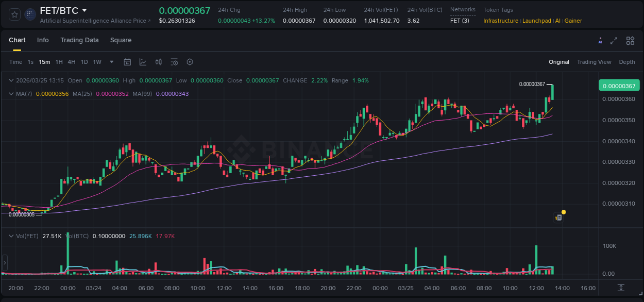Open the grid layout icon
The image size is (644, 302).
pyautogui.click(x=630, y=40)
